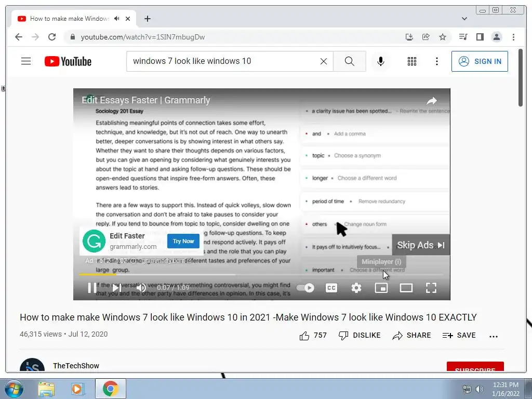
Task: Mute the video player volume
Action: point(141,288)
